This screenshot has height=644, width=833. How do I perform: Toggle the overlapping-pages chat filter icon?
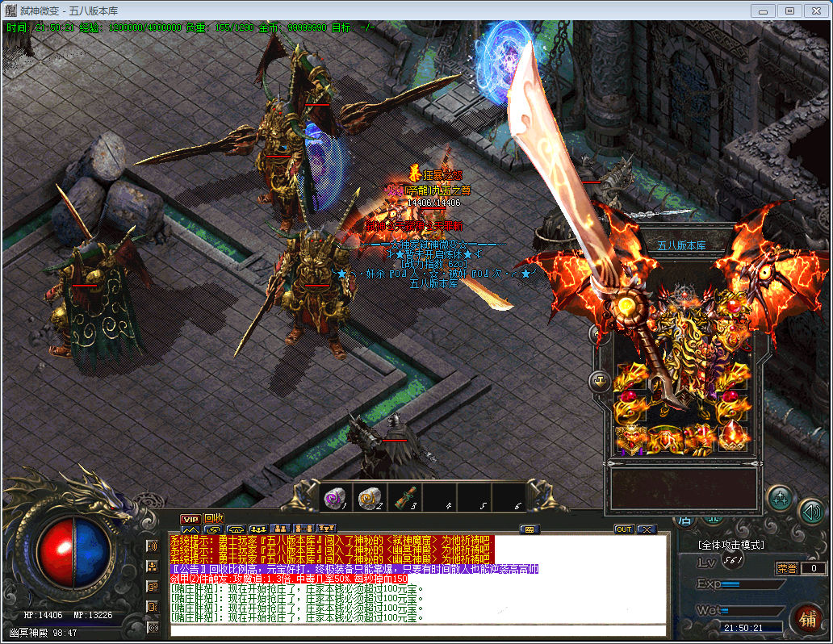coord(153,587)
